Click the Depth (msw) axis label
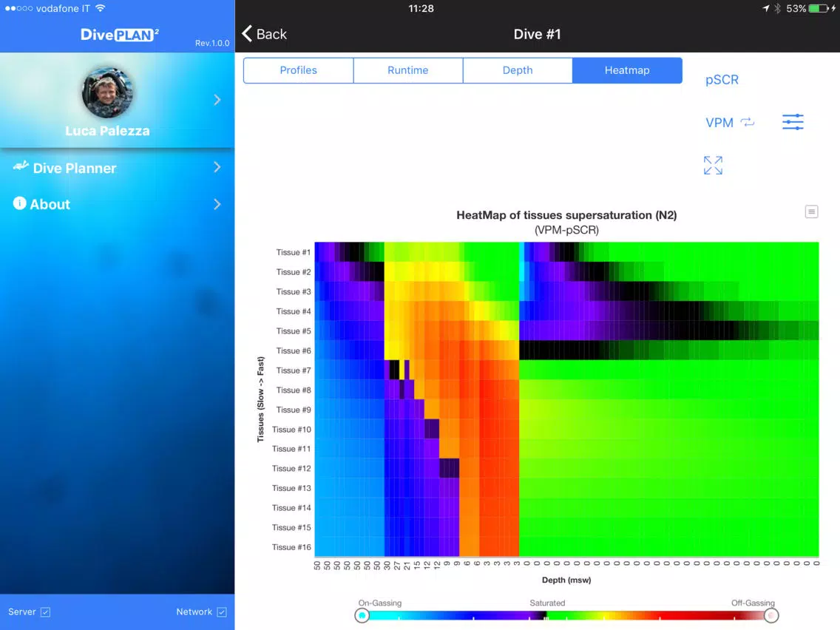The image size is (840, 630). click(x=566, y=580)
